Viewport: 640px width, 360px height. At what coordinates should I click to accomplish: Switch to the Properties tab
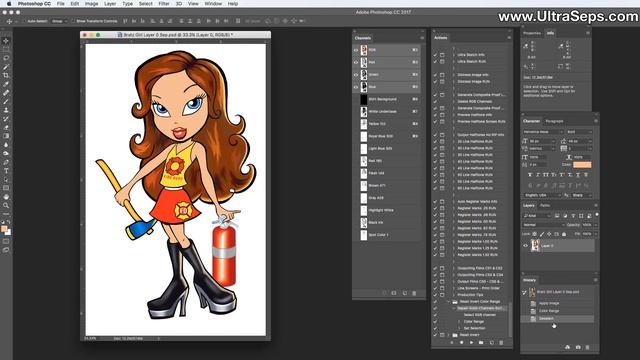pyautogui.click(x=532, y=33)
